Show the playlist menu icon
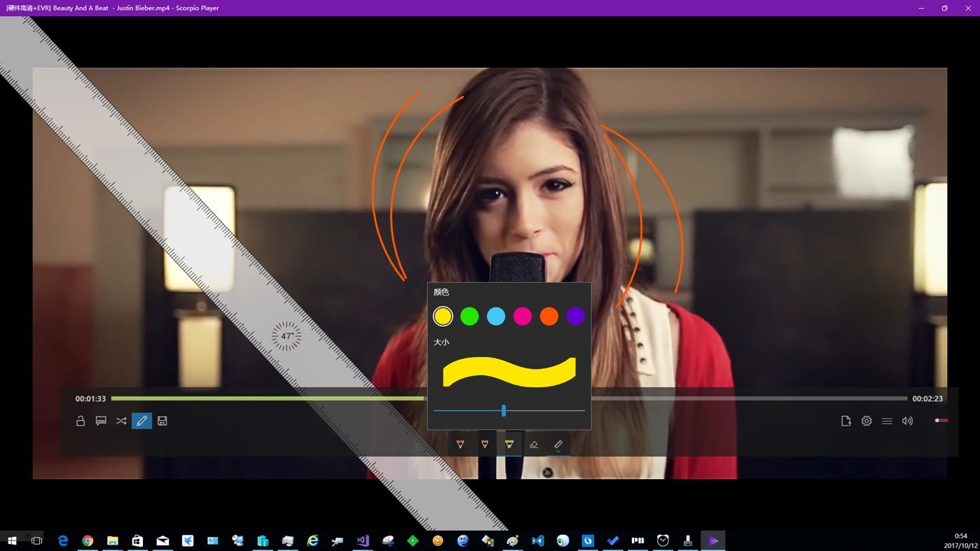The height and width of the screenshot is (551, 980). coord(887,421)
